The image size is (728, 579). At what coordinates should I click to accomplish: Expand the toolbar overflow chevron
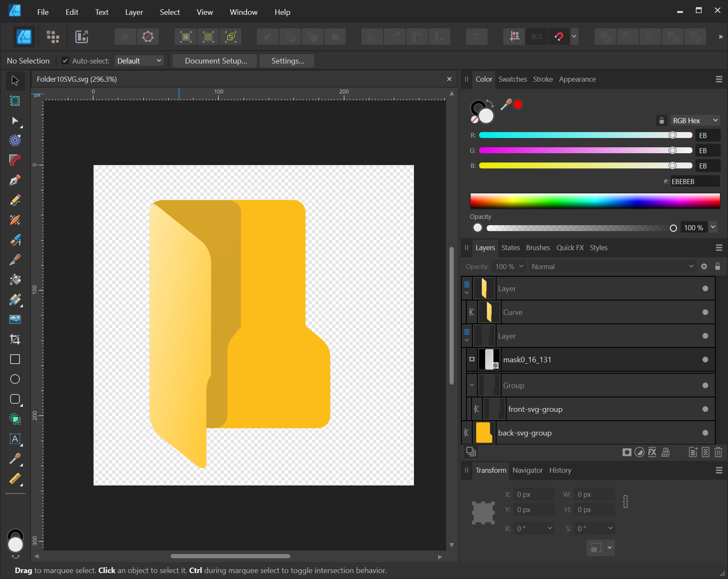pos(720,37)
